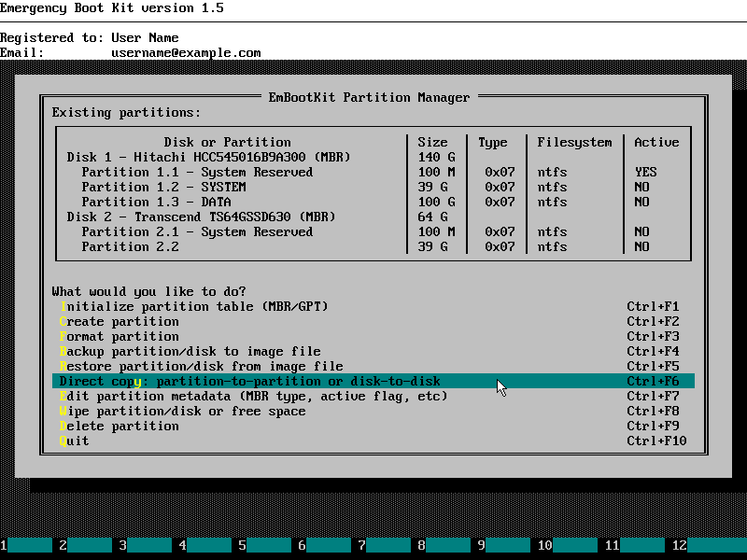Choose the Create partition option
The width and height of the screenshot is (747, 560).
coord(373,321)
